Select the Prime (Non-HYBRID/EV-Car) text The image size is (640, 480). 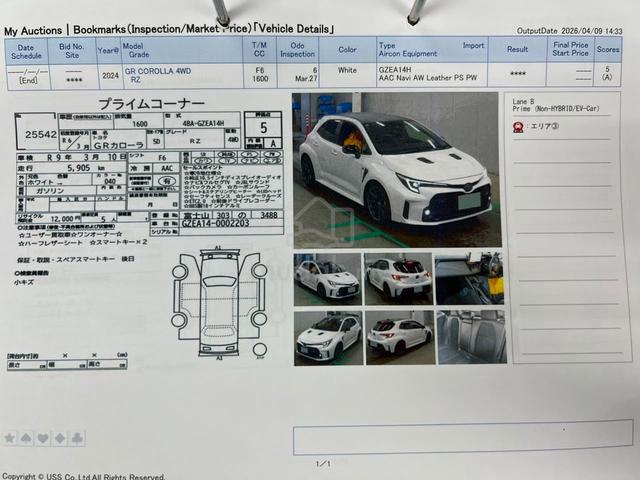coord(556,109)
